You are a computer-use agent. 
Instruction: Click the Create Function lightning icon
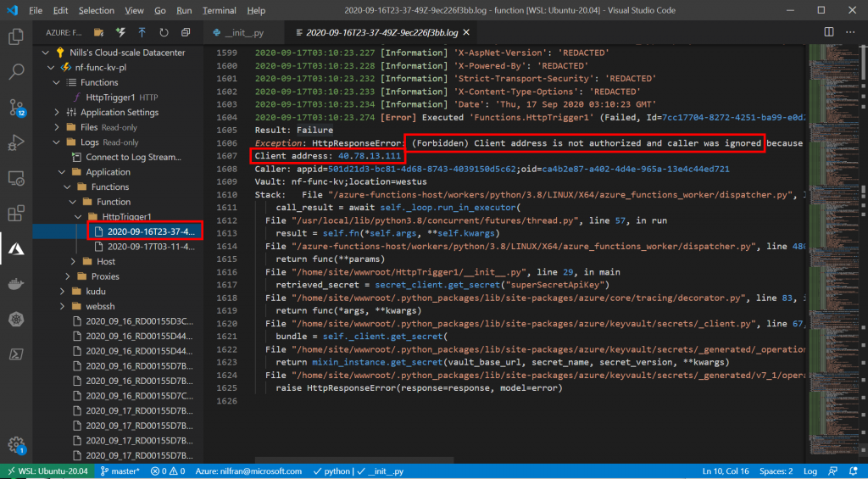[x=120, y=33]
